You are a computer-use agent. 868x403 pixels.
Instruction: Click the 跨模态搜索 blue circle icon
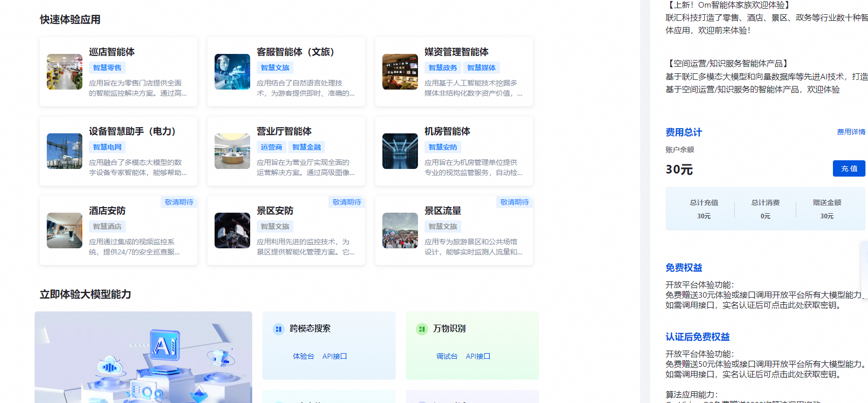[x=278, y=329]
